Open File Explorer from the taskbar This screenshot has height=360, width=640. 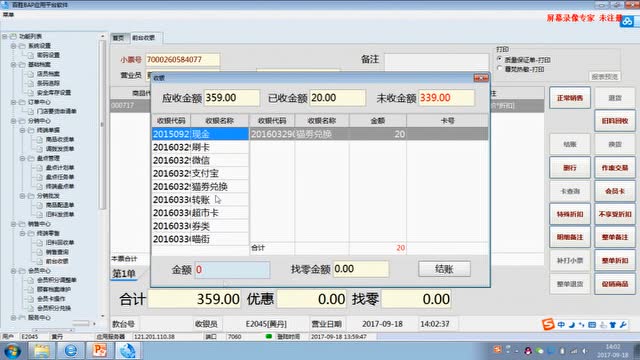click(42, 351)
